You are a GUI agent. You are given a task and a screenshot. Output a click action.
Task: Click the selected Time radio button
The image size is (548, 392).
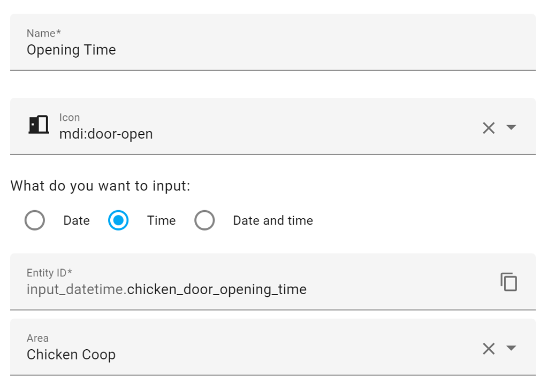point(118,220)
